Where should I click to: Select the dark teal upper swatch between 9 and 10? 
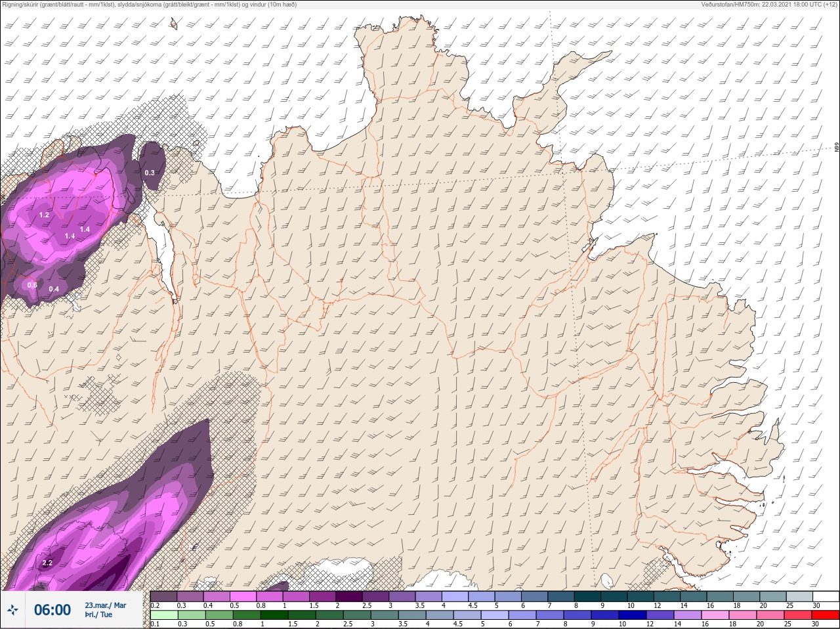[x=615, y=596]
